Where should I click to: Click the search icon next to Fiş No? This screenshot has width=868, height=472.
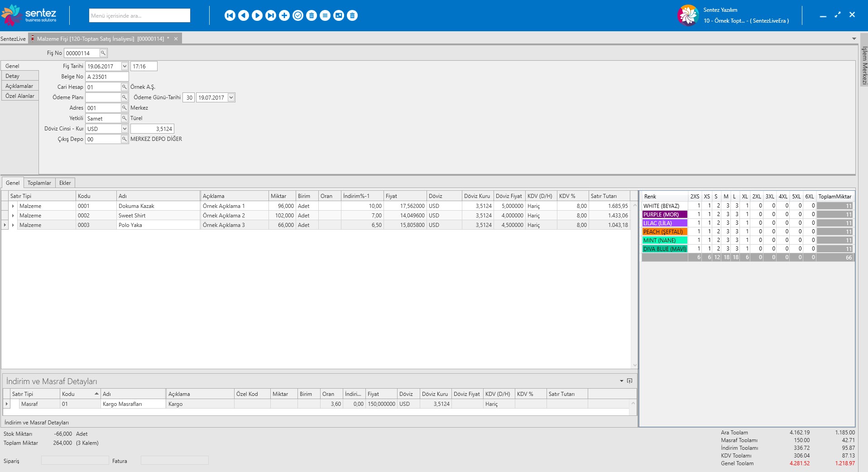[x=103, y=53]
